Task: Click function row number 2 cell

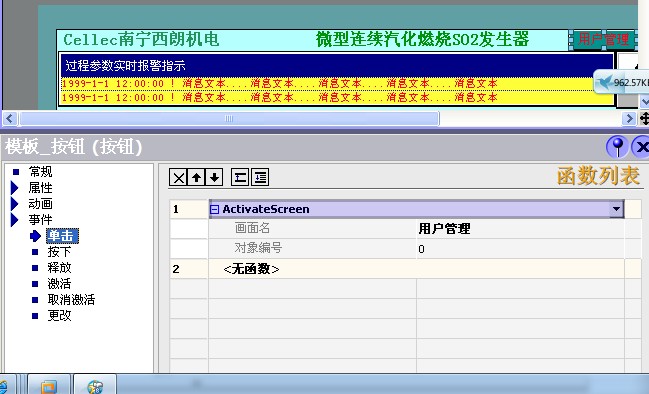Action: (x=189, y=269)
